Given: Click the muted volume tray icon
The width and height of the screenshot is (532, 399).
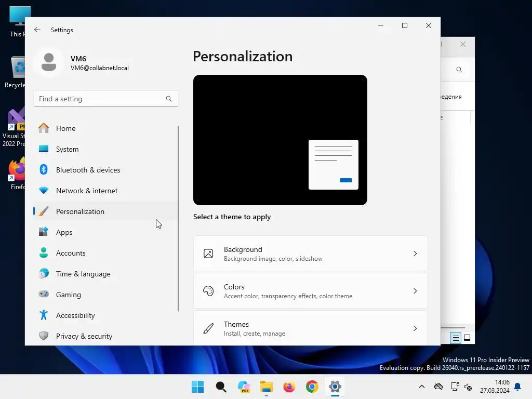Looking at the screenshot, I should click(x=468, y=387).
